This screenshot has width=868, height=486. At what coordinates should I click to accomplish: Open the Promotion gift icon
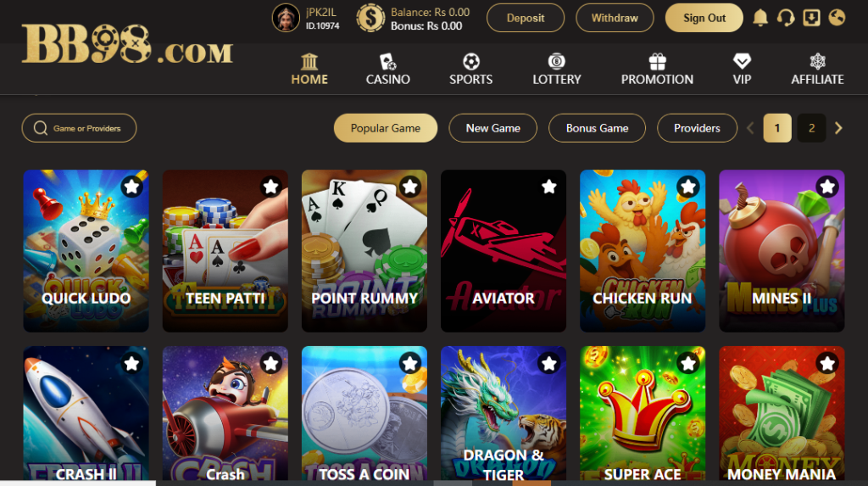click(x=657, y=62)
